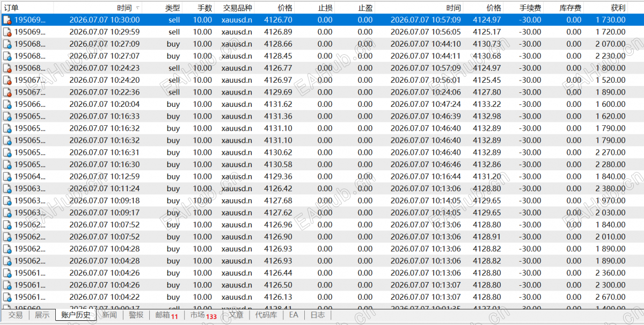This screenshot has width=644, height=325.
Task: Click the sell order icon at 10:22:36
Action: (x=7, y=92)
